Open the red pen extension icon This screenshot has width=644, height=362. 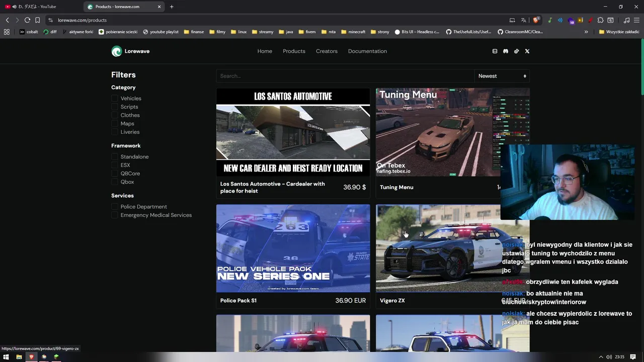pyautogui.click(x=590, y=20)
